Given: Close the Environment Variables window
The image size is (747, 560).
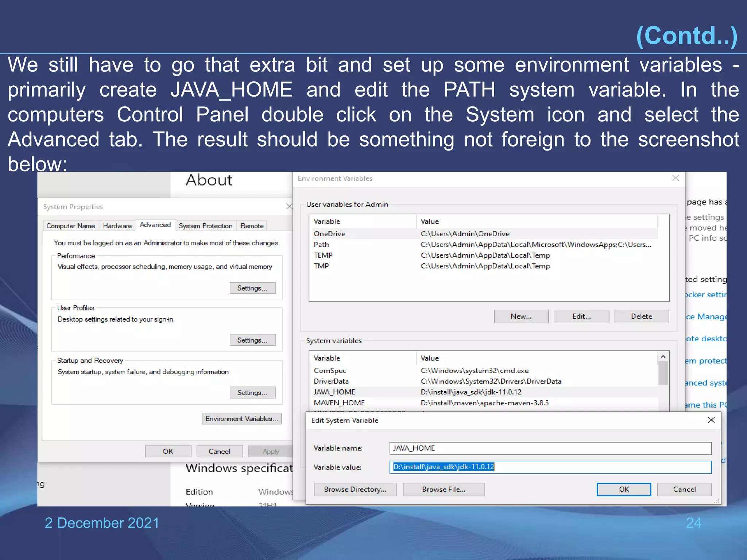Looking at the screenshot, I should click(676, 178).
